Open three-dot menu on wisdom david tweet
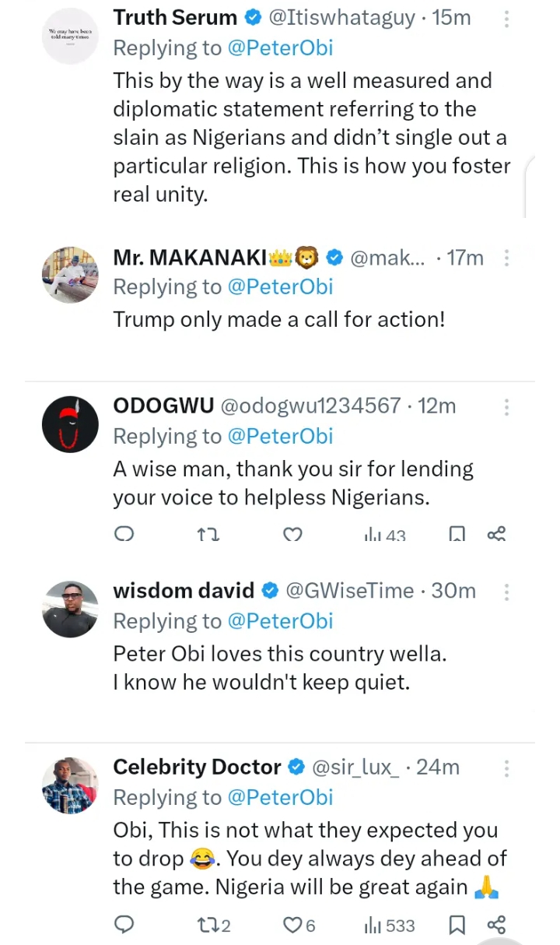560x945 pixels. tap(506, 592)
